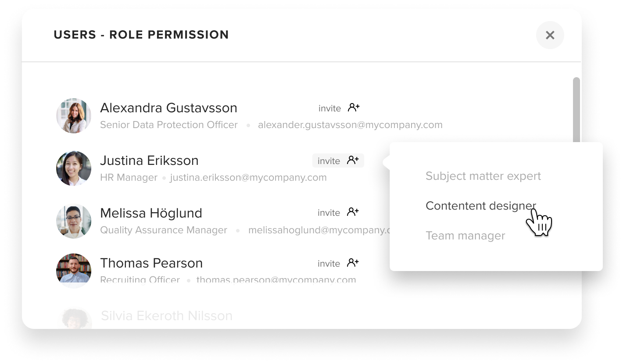Click invite text next to Thomas Pearson

pyautogui.click(x=329, y=264)
